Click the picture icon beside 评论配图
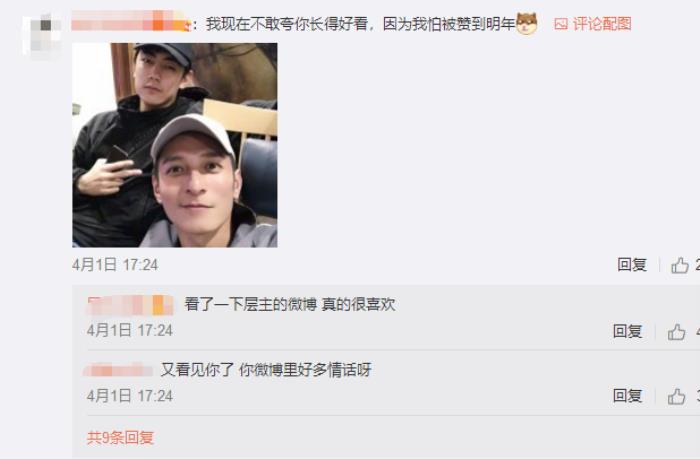Viewport: 700px width, 459px height. (561, 24)
